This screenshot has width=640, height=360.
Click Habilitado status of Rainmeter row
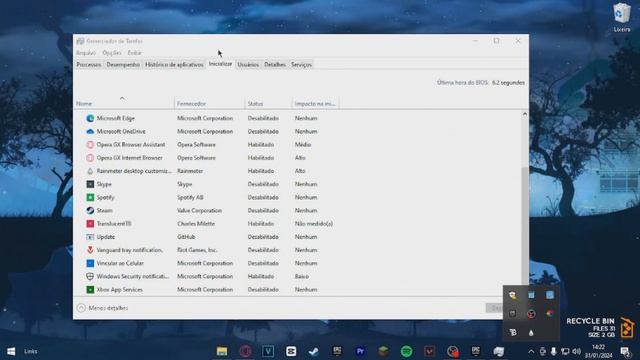point(261,171)
